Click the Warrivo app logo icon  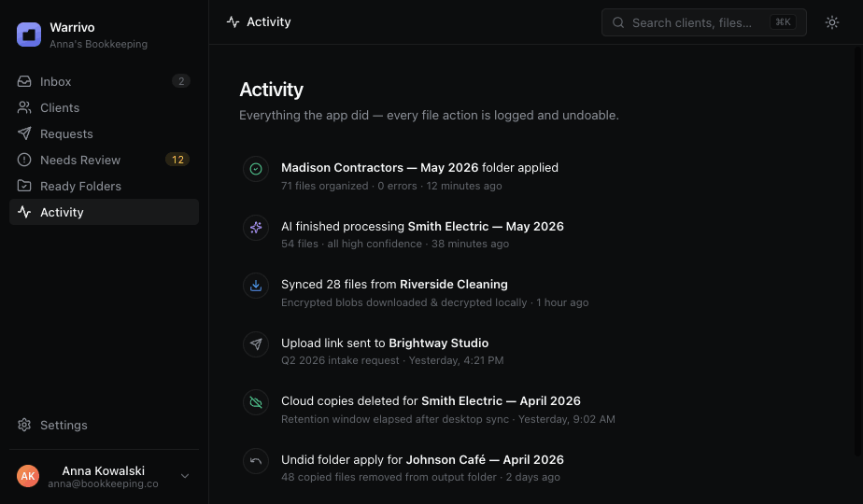pos(29,35)
